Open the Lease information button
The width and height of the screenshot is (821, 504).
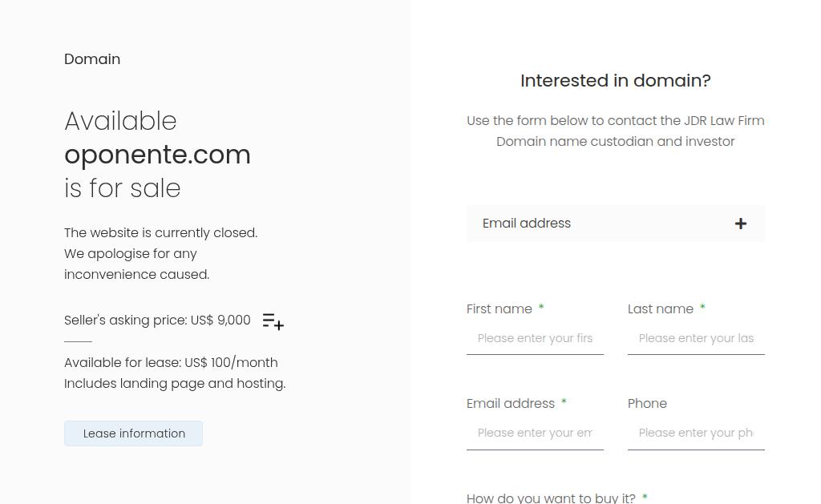133,433
